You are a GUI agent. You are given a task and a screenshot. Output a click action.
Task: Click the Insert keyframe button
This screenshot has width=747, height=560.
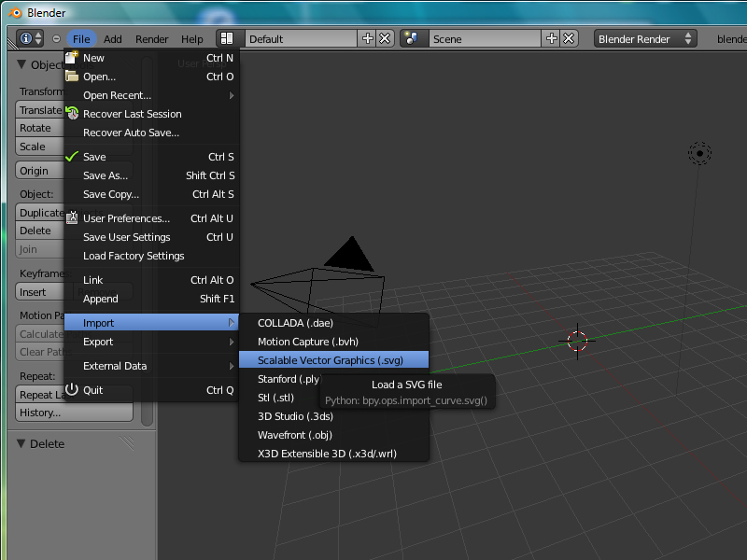(x=40, y=292)
